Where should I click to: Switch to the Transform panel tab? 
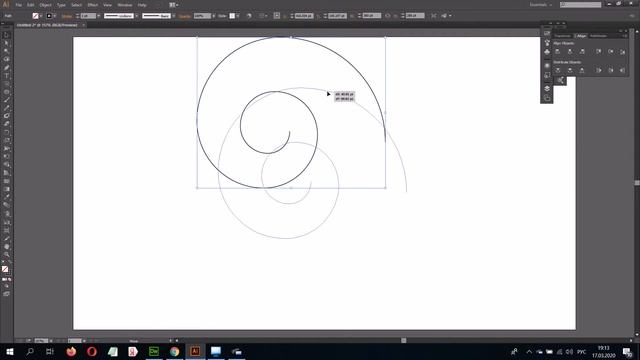click(562, 36)
